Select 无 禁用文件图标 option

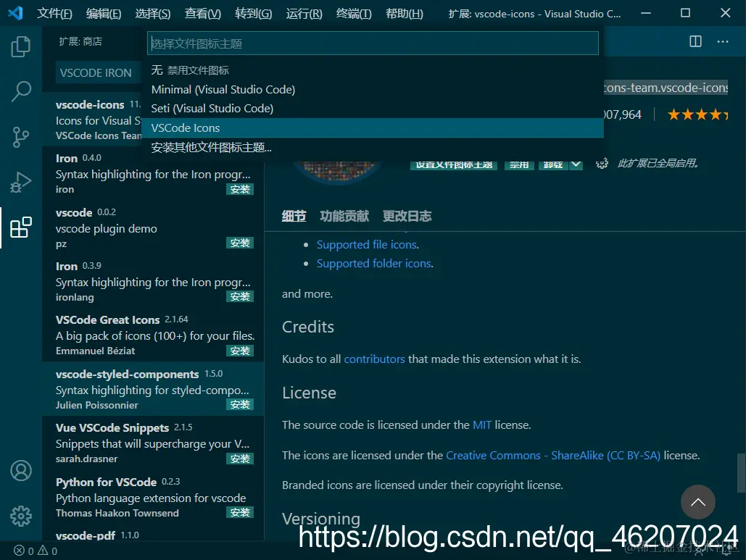373,70
